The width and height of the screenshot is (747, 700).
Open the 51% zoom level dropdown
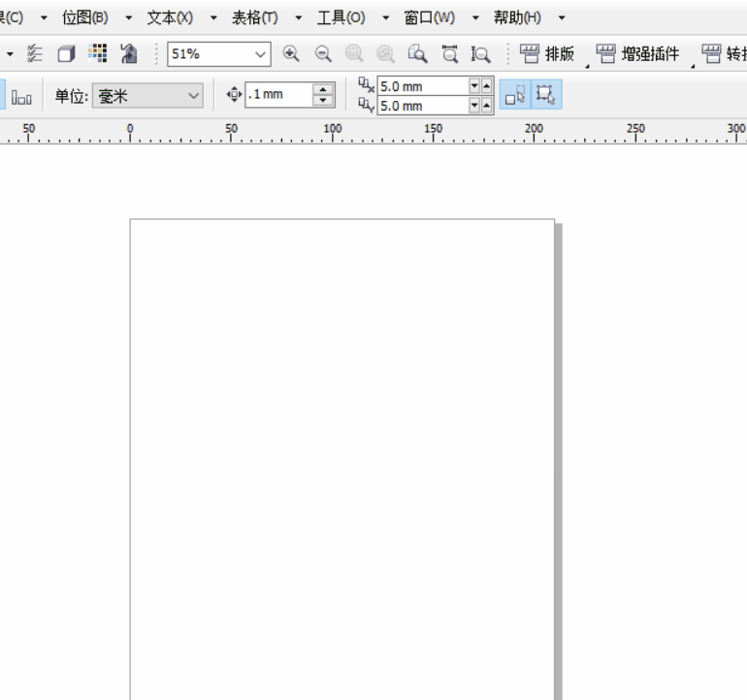260,54
